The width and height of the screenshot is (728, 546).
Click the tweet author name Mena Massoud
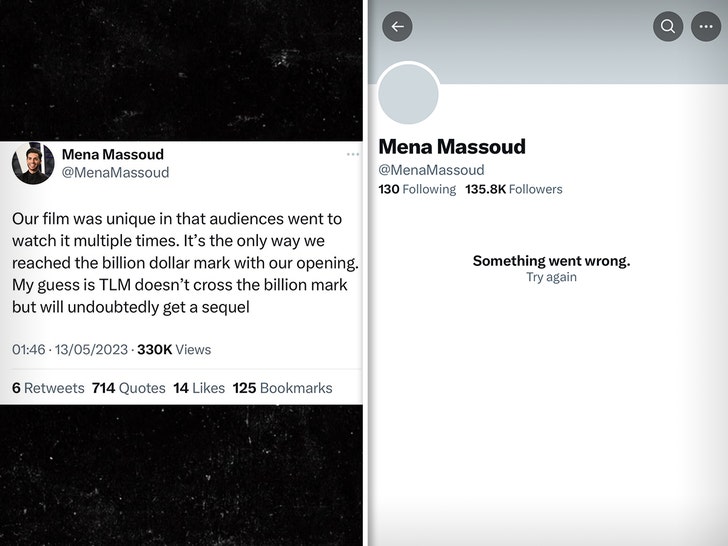113,154
